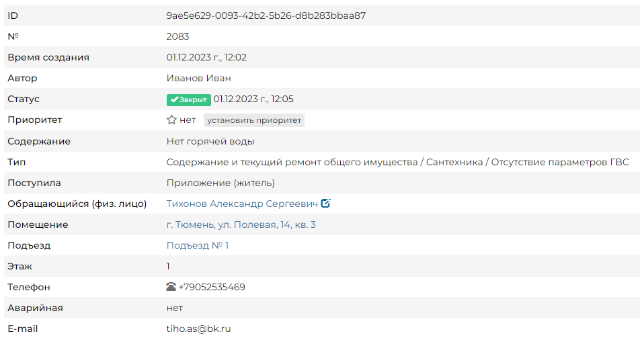The height and width of the screenshot is (342, 644).
Task: Open the address г. Тюмень, ул. Полевая link
Action: [241, 224]
